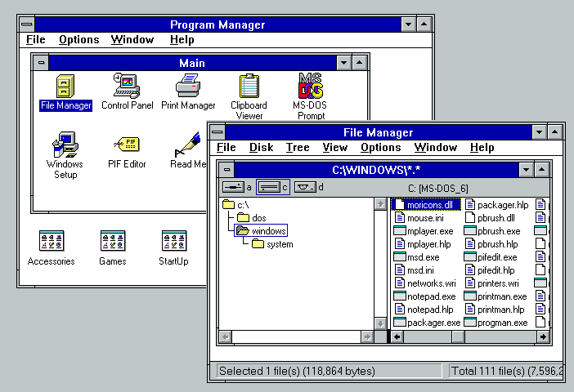Open File Manager's control menu box
574x392 pixels.
pos(217,132)
